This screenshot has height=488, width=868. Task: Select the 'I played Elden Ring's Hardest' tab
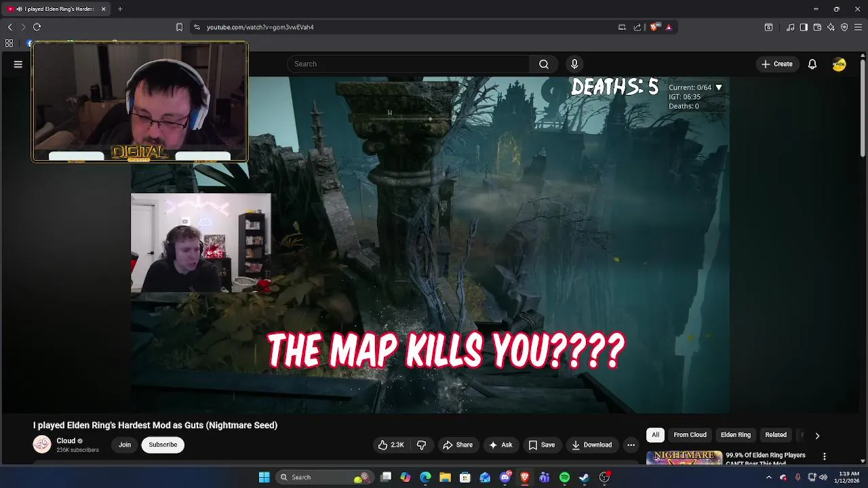tap(56, 9)
